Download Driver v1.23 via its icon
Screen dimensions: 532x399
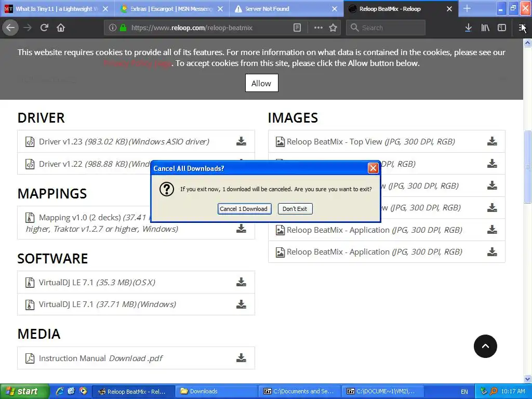tap(241, 141)
